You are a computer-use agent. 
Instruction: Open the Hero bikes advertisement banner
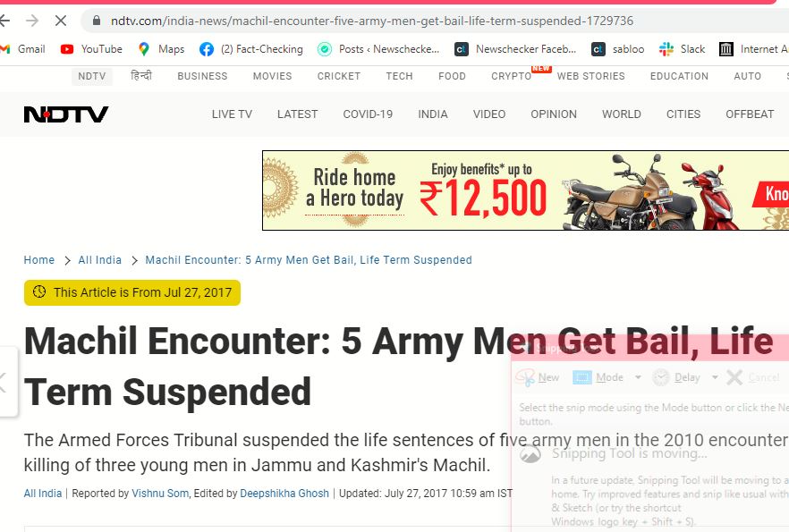[x=525, y=190]
